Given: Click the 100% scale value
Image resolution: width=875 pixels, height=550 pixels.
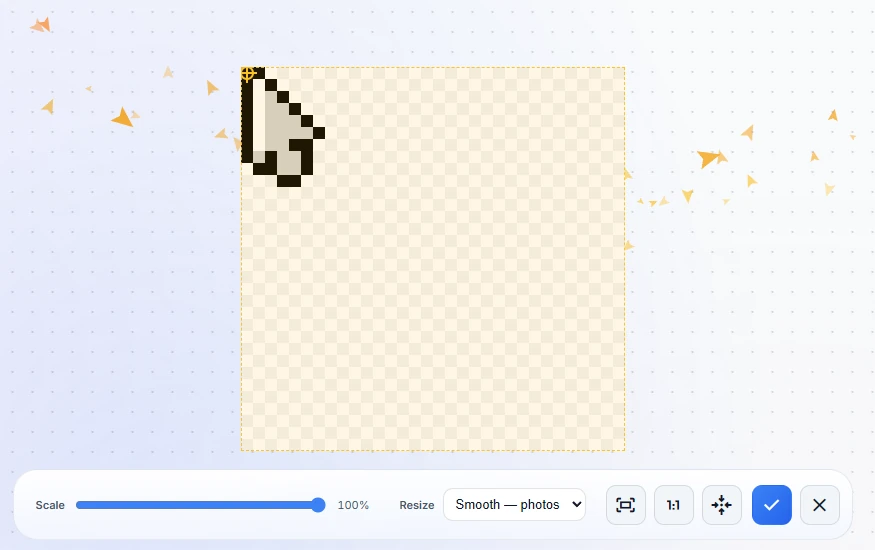Looking at the screenshot, I should [353, 505].
